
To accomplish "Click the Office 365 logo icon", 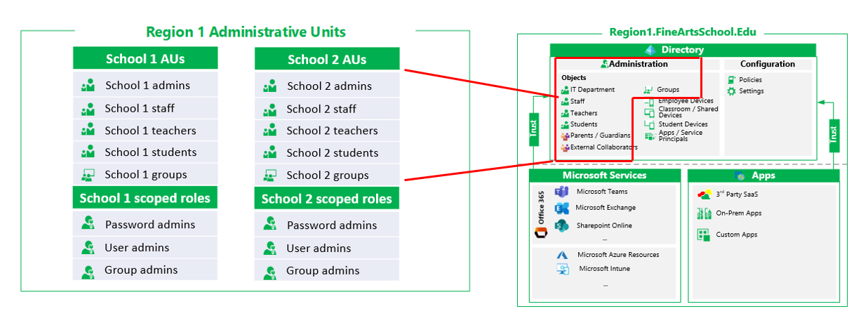I will 540,232.
